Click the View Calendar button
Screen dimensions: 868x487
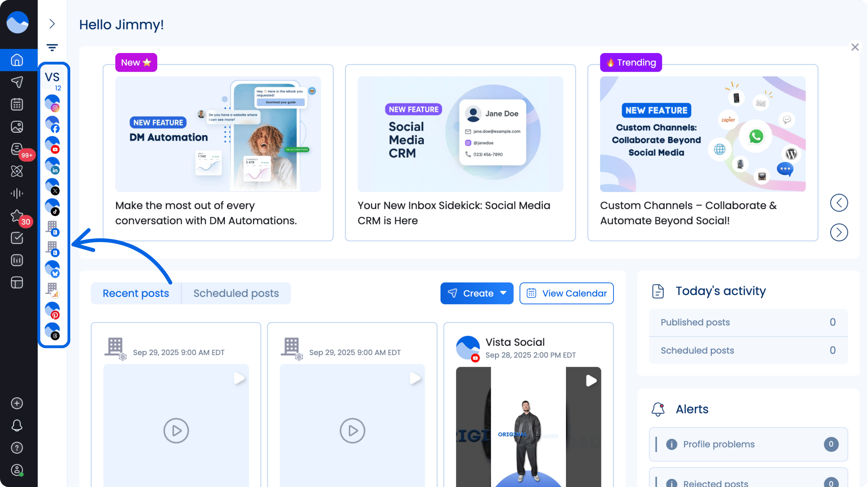[x=566, y=293]
